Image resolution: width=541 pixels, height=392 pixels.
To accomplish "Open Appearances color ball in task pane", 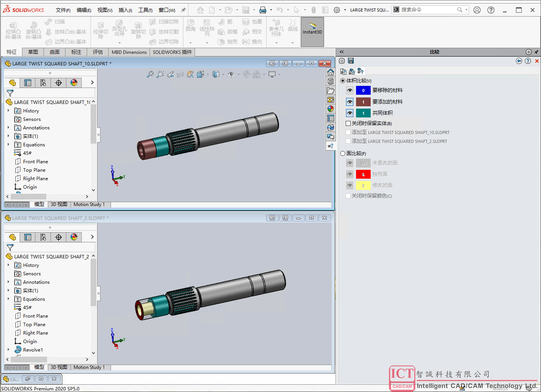I will coord(331,109).
